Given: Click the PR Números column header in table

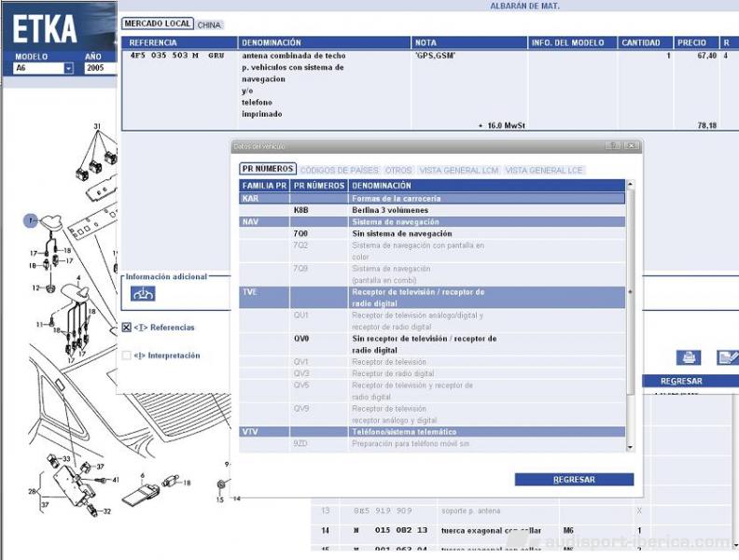Looking at the screenshot, I should (x=318, y=185).
